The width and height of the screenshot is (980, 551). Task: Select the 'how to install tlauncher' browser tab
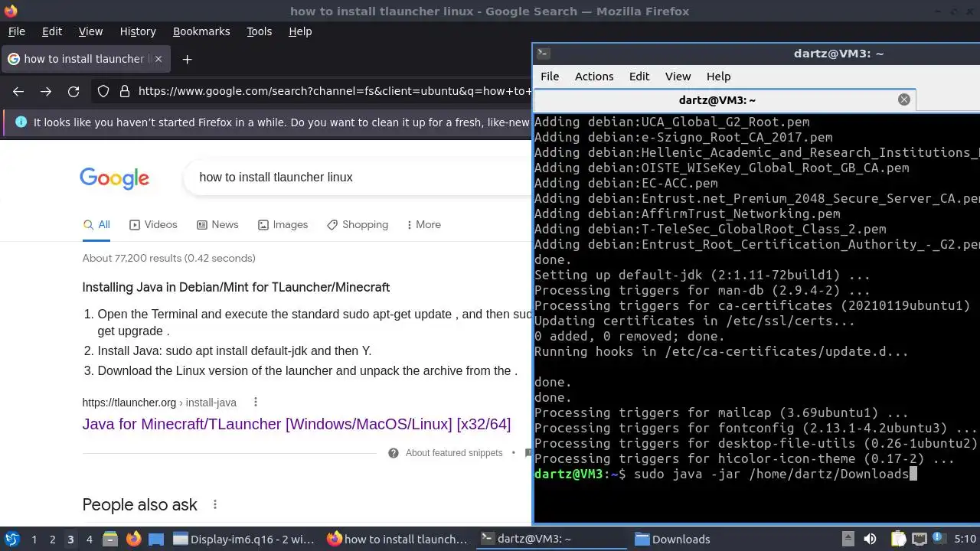click(x=84, y=59)
